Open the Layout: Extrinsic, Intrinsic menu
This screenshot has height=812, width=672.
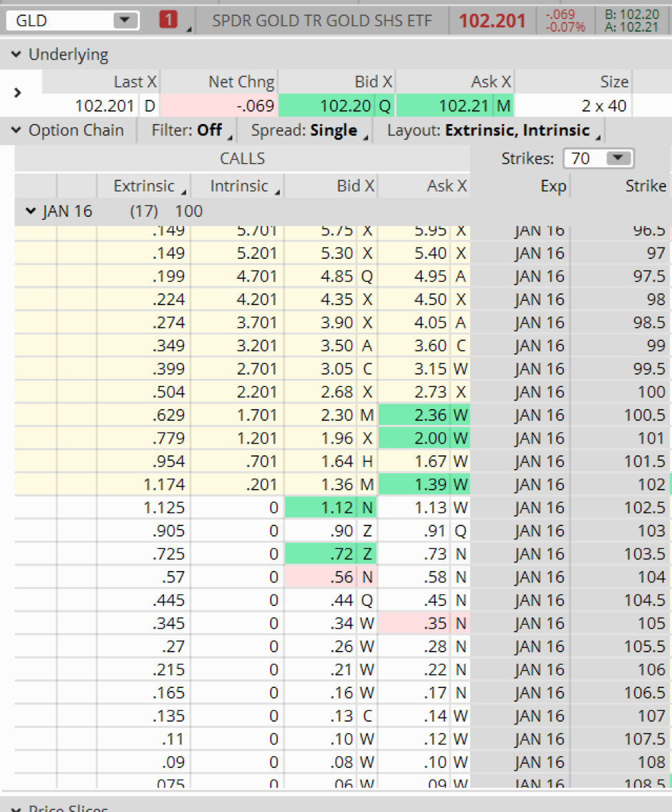pos(493,130)
